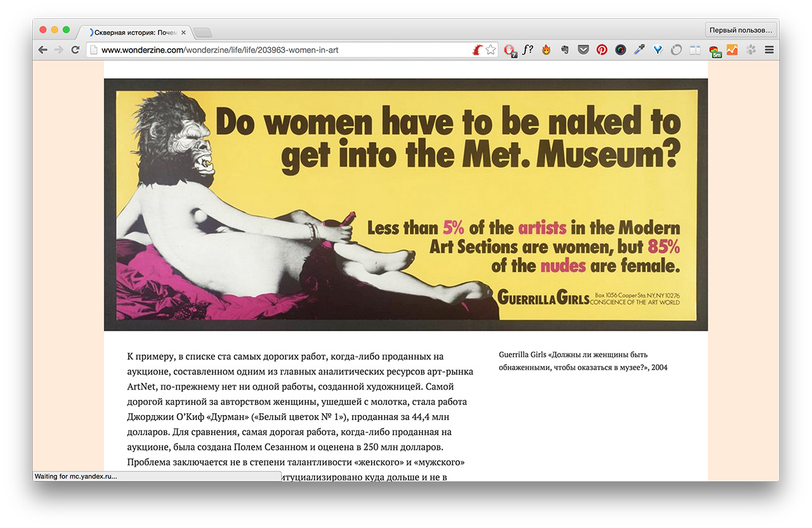Viewport: 812px width, 528px height.
Task: Open the Evernote elephant extension
Action: pos(565,50)
